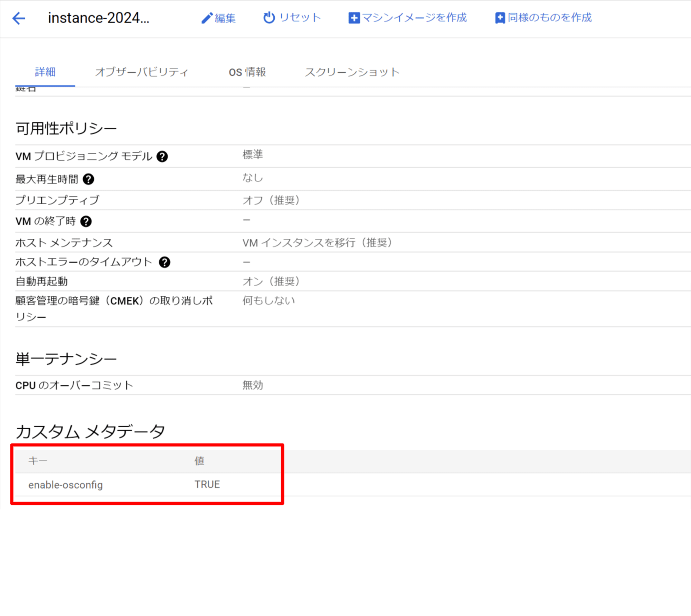The image size is (691, 616).
Task: Select the instance-2024... title text
Action: point(99,18)
